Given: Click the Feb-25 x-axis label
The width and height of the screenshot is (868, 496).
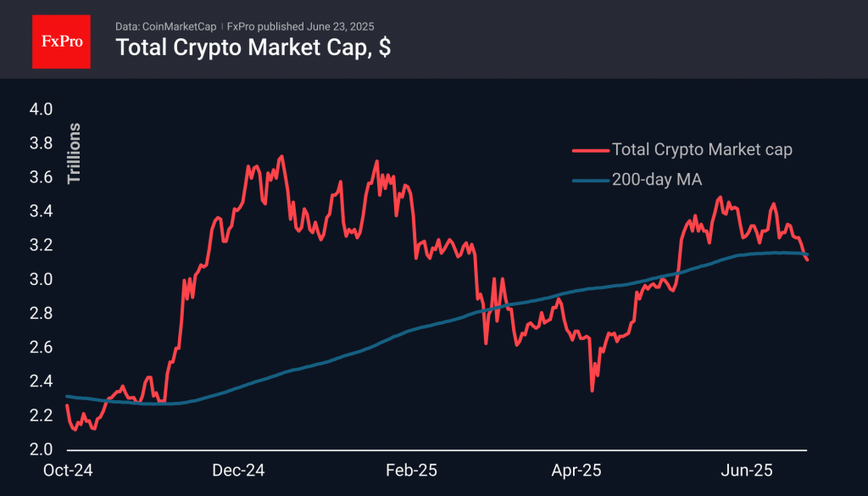Looking at the screenshot, I should tap(413, 469).
